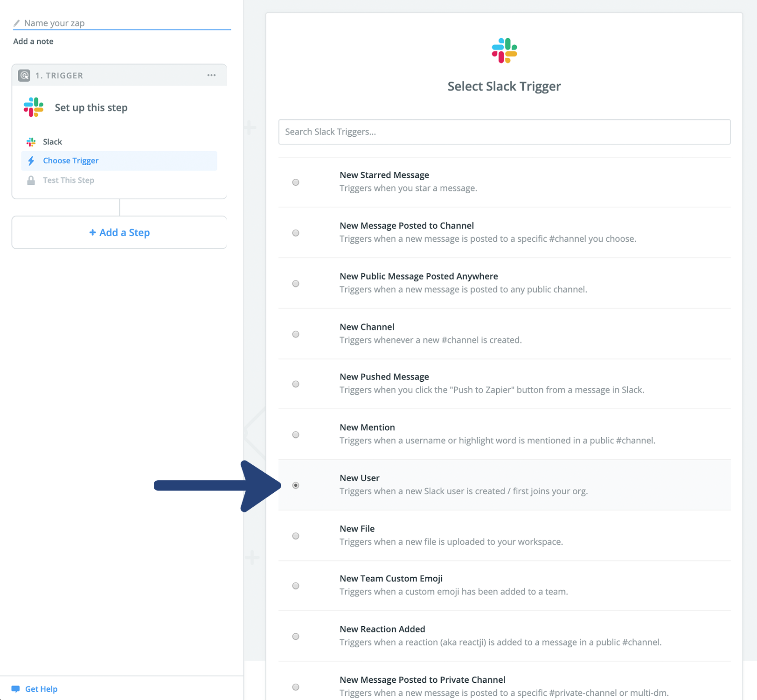Click the lock icon next to Test This Step
Viewport: 757px width, 700px height.
click(31, 181)
